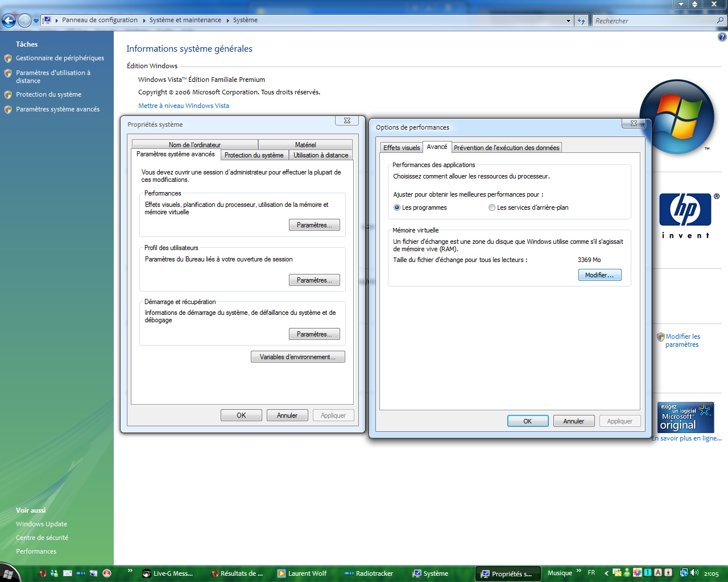Image resolution: width=728 pixels, height=582 pixels.
Task: Click OK in Options de performances
Action: click(528, 421)
